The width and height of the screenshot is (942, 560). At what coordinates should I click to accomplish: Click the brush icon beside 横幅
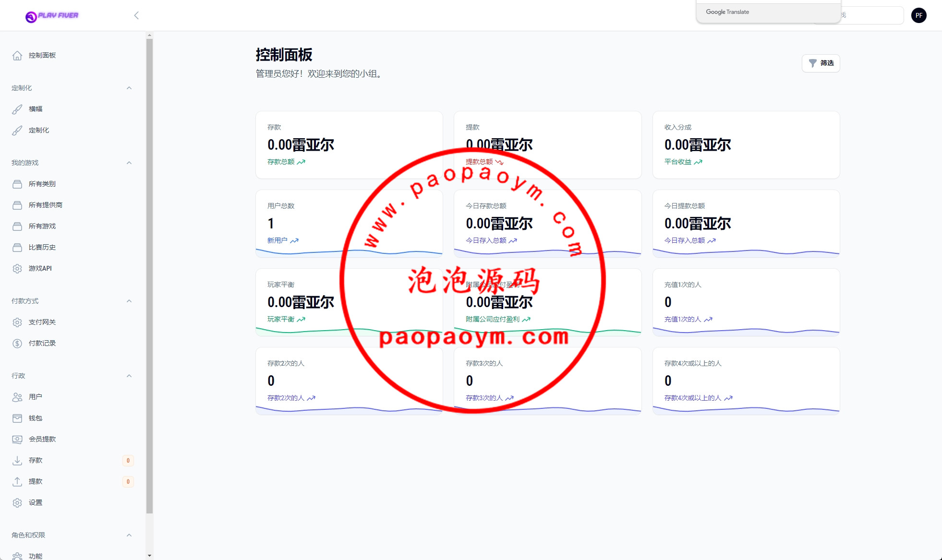coord(17,109)
